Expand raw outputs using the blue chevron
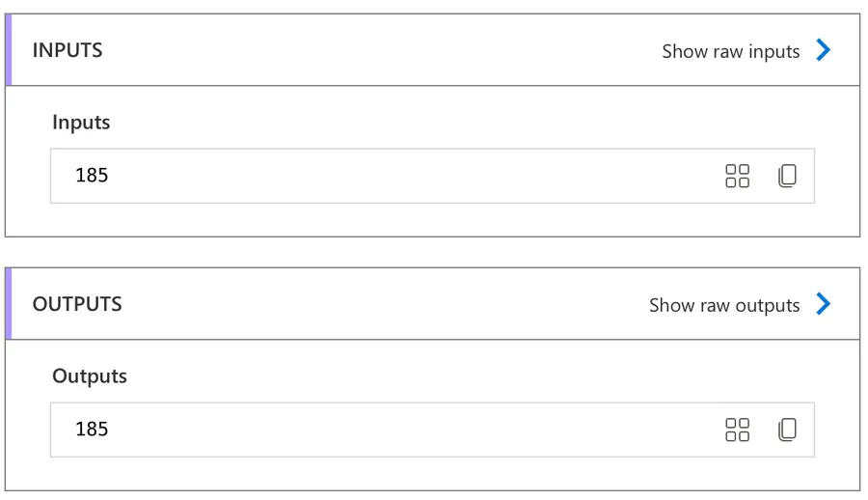 coord(824,304)
